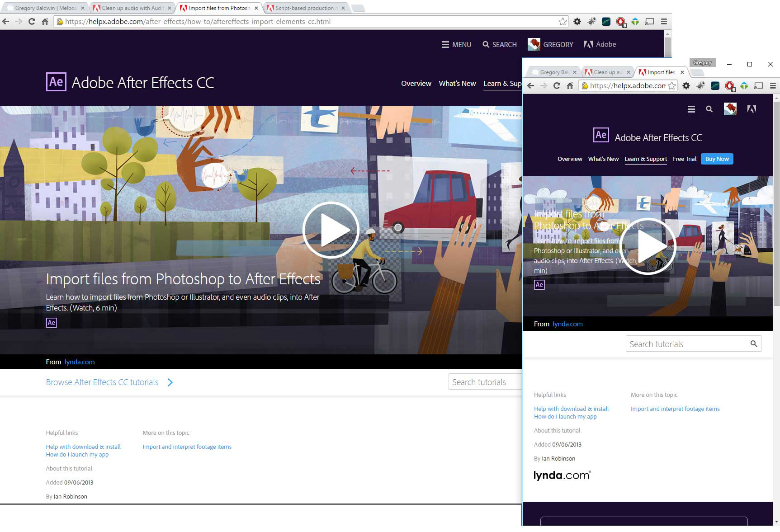The width and height of the screenshot is (780, 532).
Task: Open gear extension in small window toolbar
Action: pyautogui.click(x=686, y=85)
